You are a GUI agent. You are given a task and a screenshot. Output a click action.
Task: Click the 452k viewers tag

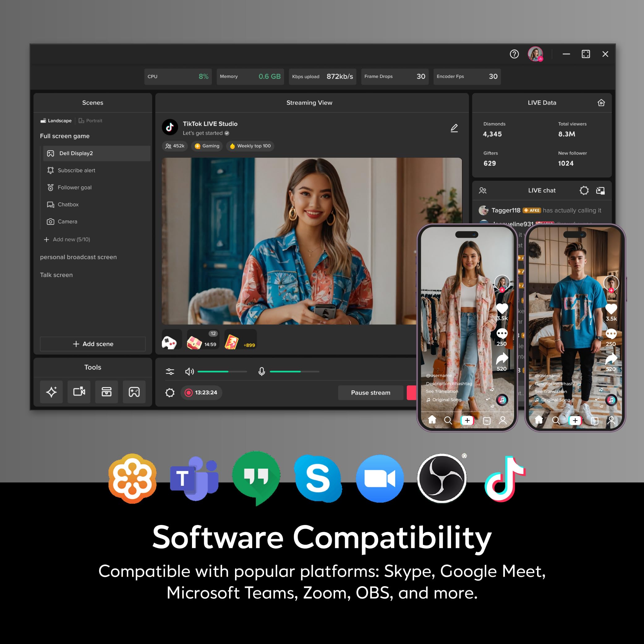(175, 146)
